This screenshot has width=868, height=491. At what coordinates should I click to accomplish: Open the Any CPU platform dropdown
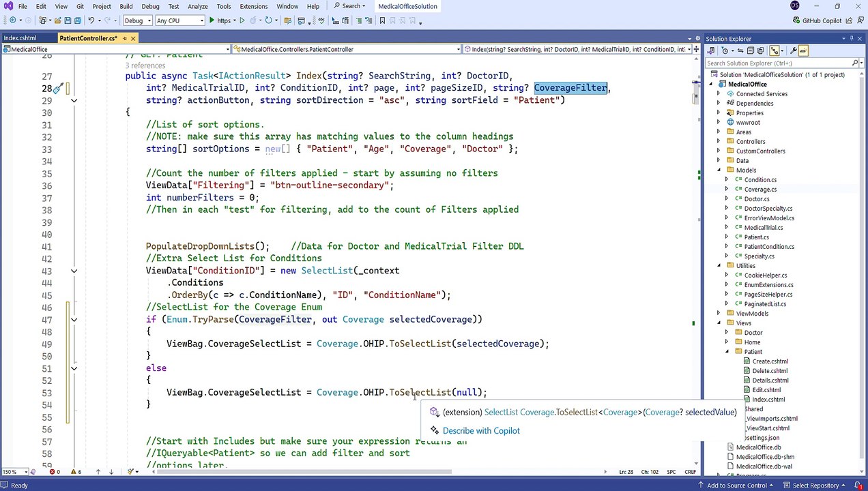[x=179, y=20]
